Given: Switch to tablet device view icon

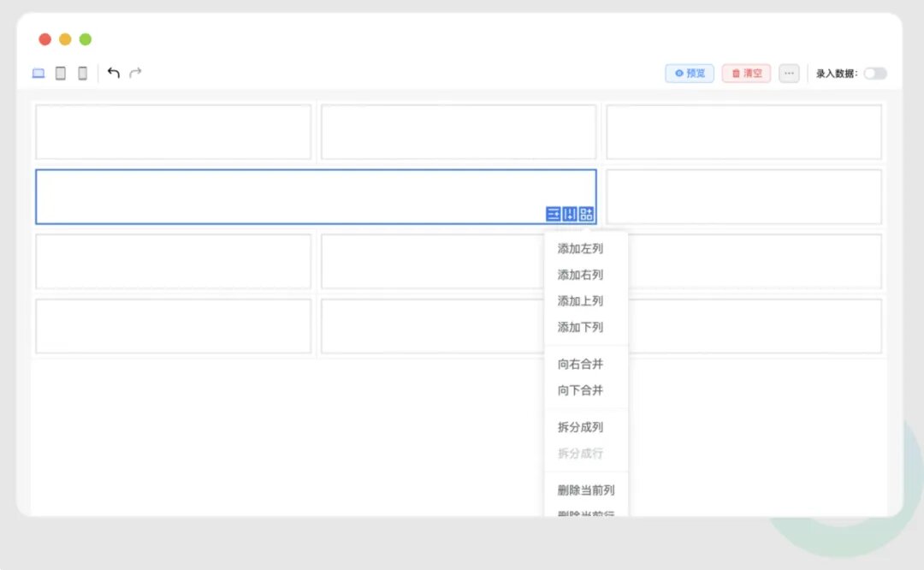Looking at the screenshot, I should coord(60,73).
